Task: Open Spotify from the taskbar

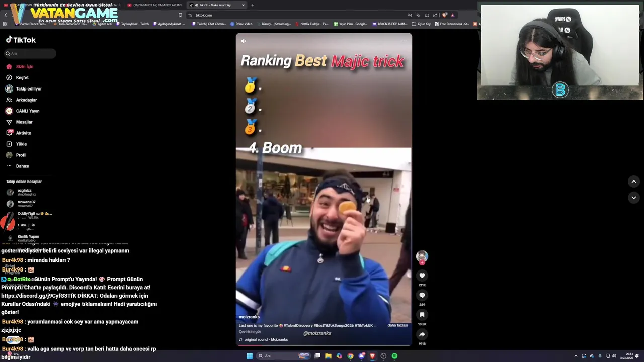Action: [x=394, y=356]
